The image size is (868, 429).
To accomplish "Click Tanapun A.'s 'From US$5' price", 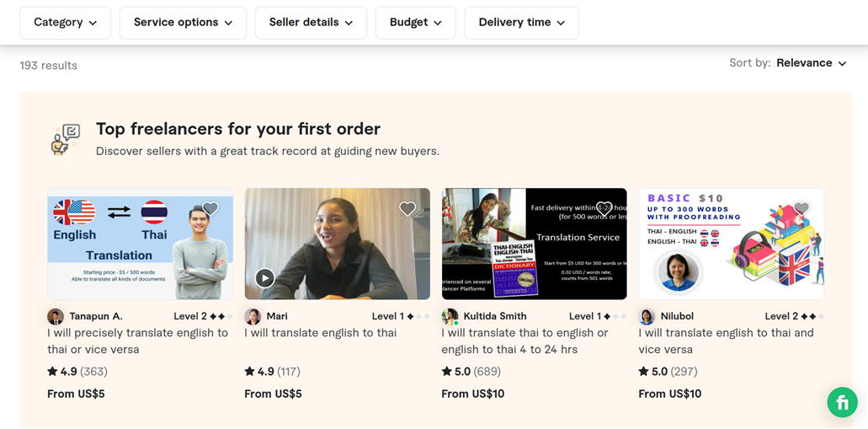I will [x=76, y=394].
